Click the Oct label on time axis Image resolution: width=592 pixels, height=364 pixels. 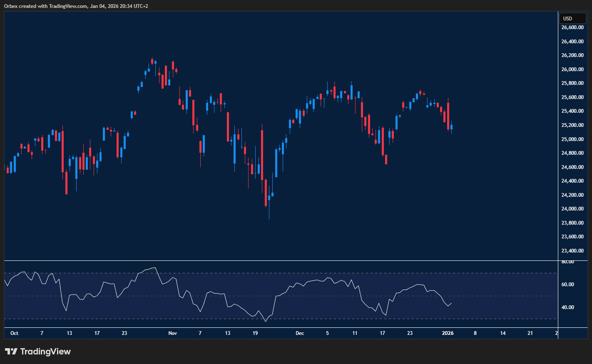click(x=14, y=333)
